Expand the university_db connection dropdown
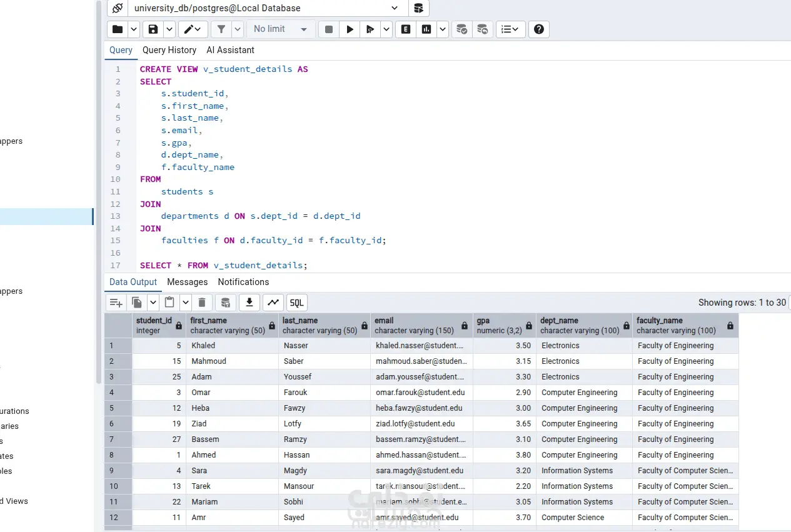This screenshot has height=532, width=791. point(395,8)
